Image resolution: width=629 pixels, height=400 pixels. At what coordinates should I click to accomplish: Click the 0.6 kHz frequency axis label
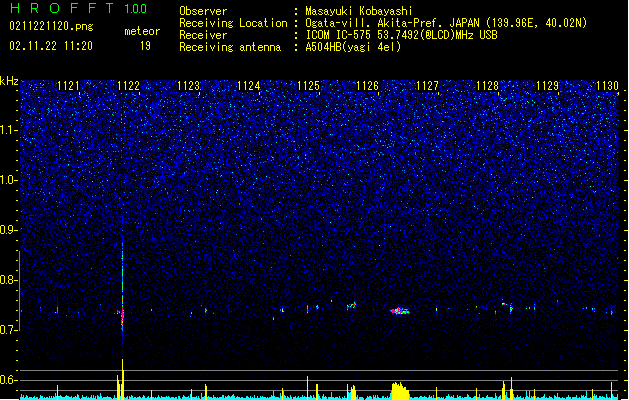point(8,380)
